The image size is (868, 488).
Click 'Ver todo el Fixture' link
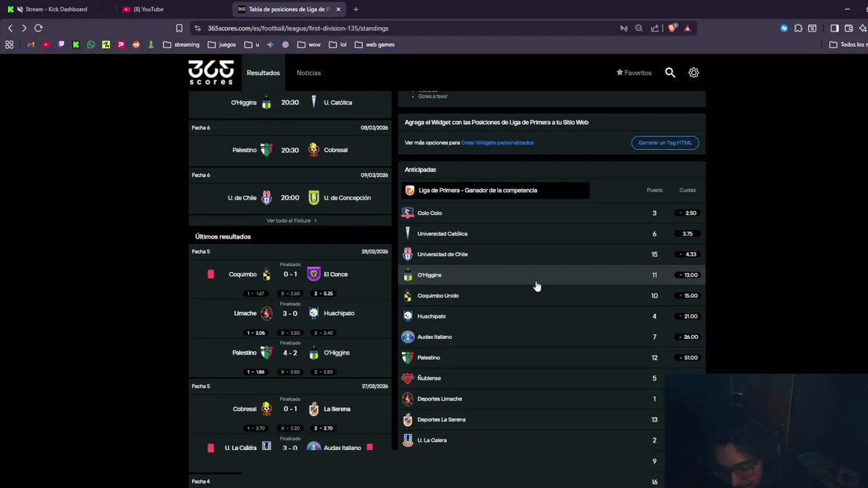[x=292, y=220]
